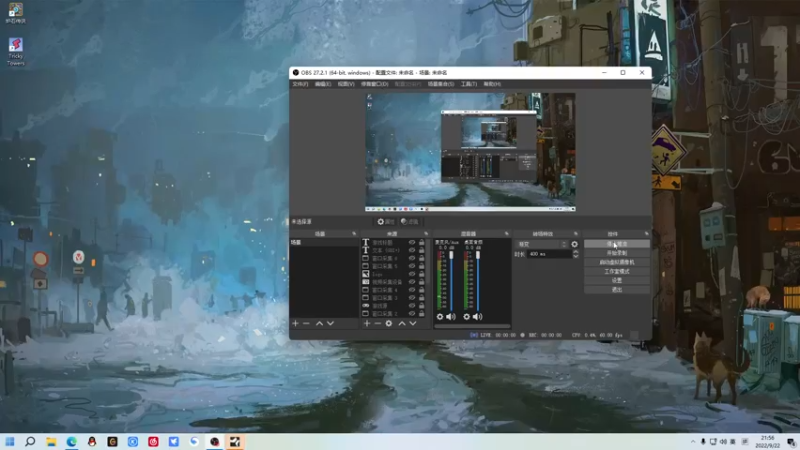Open the 文件(F) menu
Screen dimensions: 800x450
pyautogui.click(x=300, y=84)
